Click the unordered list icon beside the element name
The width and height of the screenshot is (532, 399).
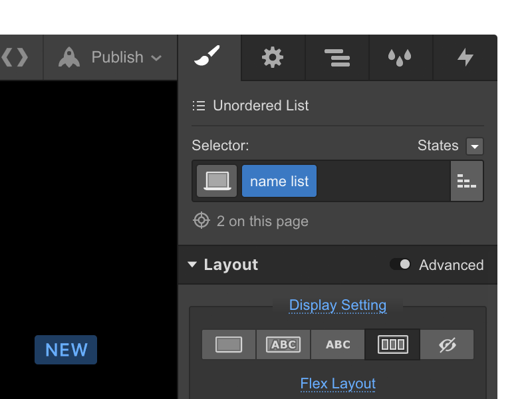[x=198, y=105]
